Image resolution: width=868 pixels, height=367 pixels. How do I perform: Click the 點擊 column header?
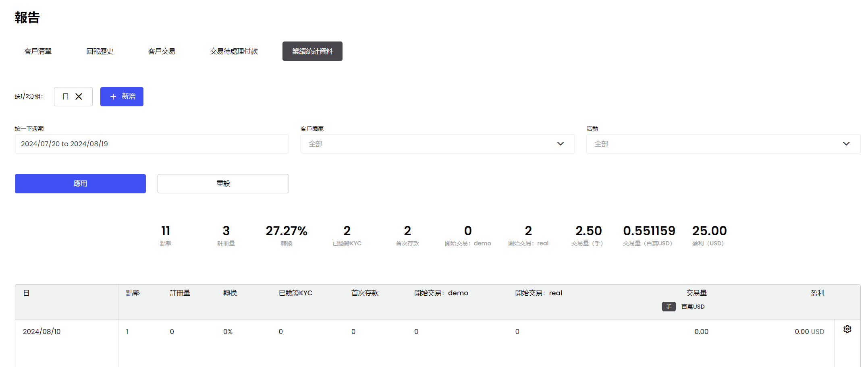point(133,293)
